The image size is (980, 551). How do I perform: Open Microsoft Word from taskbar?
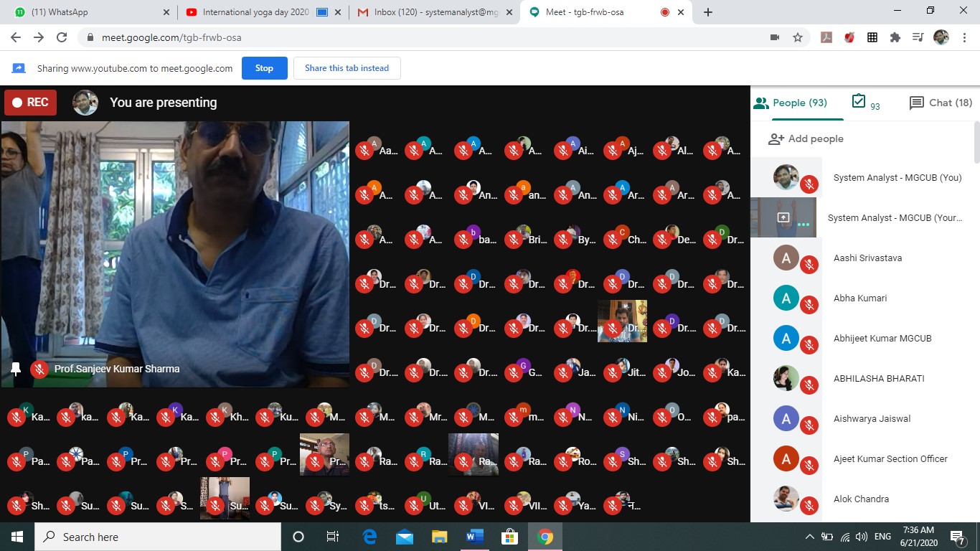coord(474,537)
